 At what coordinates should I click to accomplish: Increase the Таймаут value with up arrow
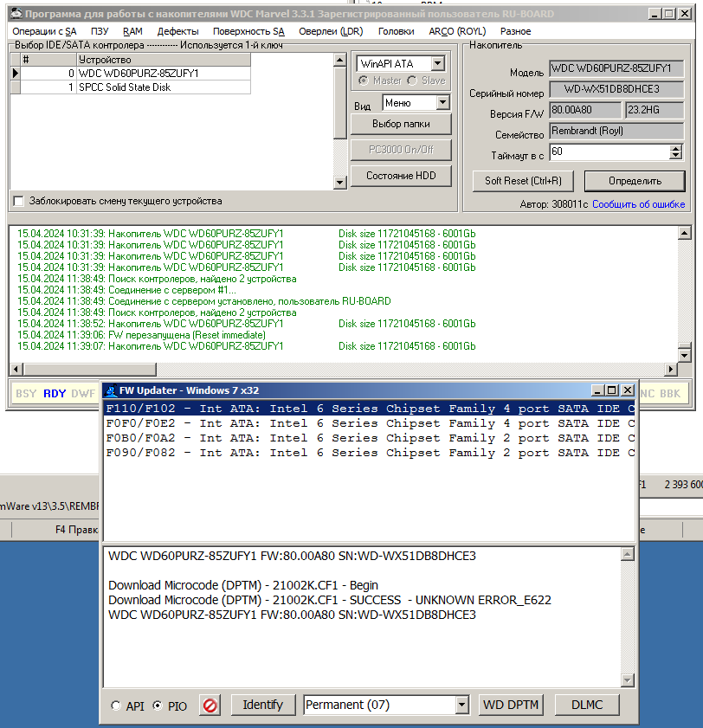pyautogui.click(x=676, y=149)
